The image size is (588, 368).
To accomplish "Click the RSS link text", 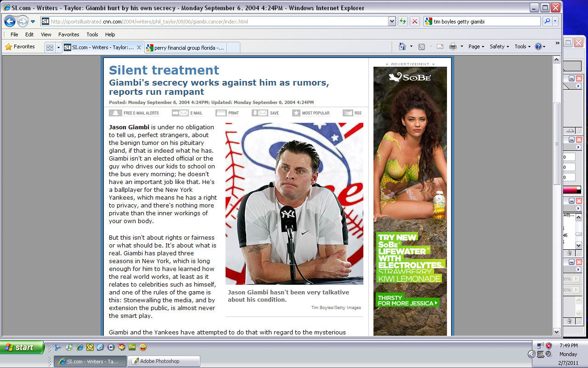I will pyautogui.click(x=358, y=113).
